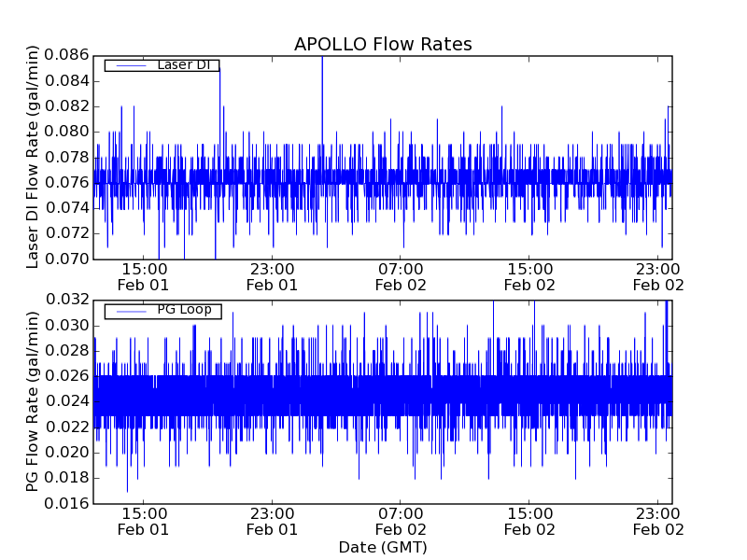Click the 0.024 tick on bottom plot
Screen dimensions: 747x560
pos(66,401)
